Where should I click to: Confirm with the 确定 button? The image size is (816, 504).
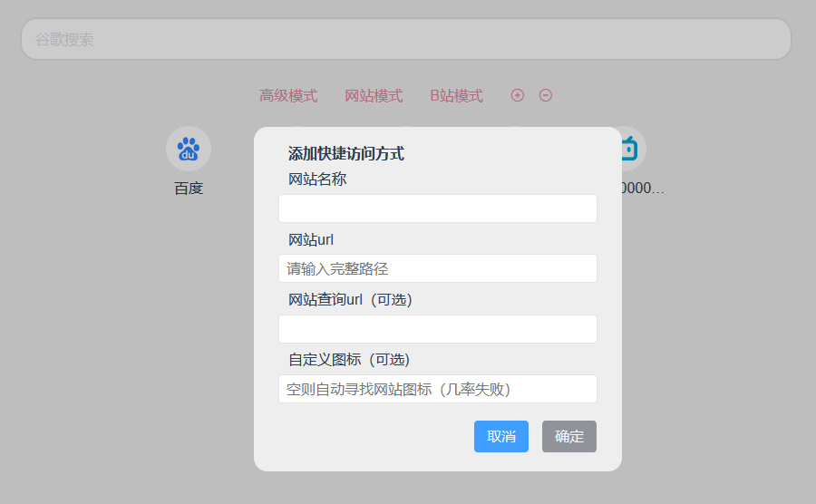[568, 436]
